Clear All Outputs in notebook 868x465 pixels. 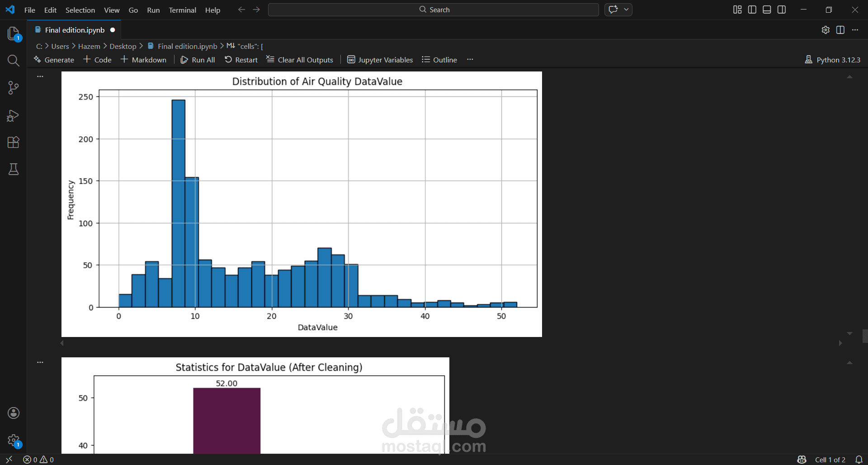300,60
